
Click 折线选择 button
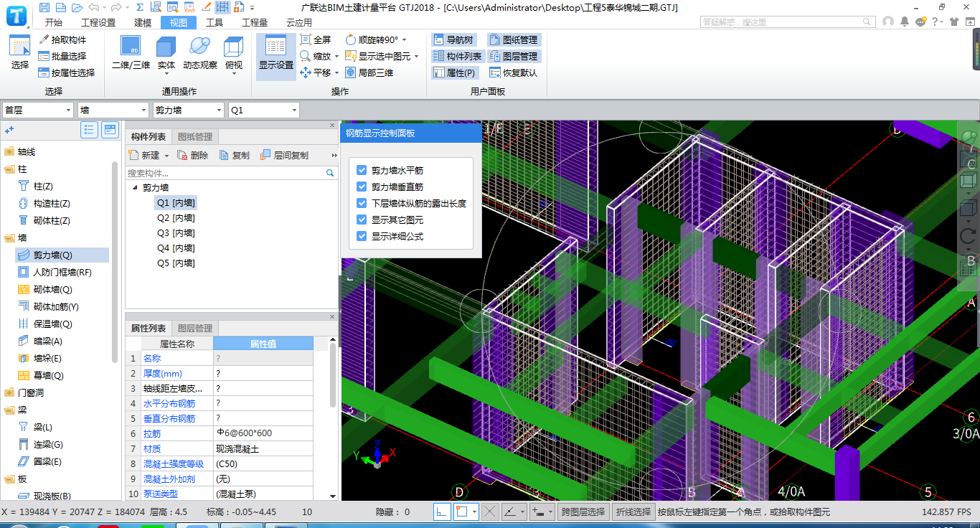coord(633,511)
